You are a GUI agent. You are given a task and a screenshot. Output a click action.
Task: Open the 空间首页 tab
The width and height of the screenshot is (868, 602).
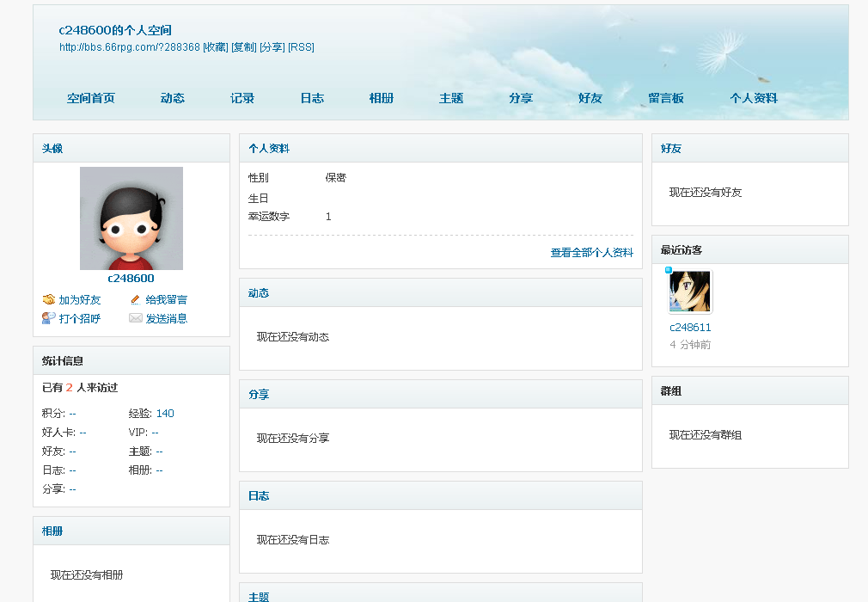tap(91, 98)
